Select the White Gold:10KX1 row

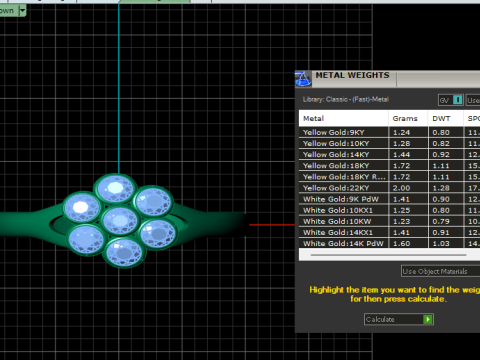389,210
